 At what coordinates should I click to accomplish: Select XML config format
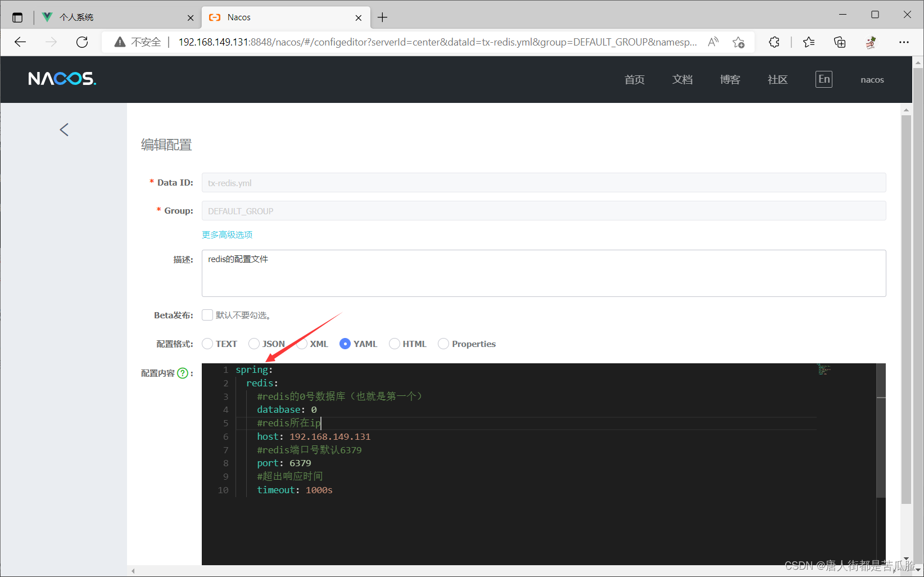(302, 344)
